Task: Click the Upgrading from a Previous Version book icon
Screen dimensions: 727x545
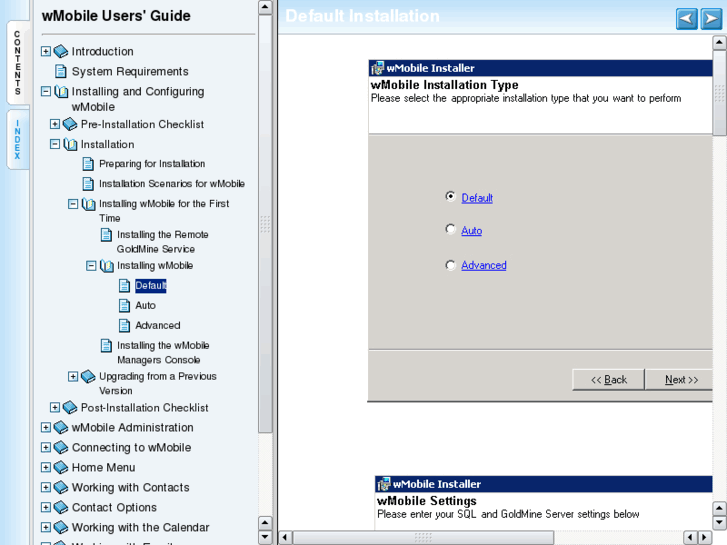Action: [88, 376]
